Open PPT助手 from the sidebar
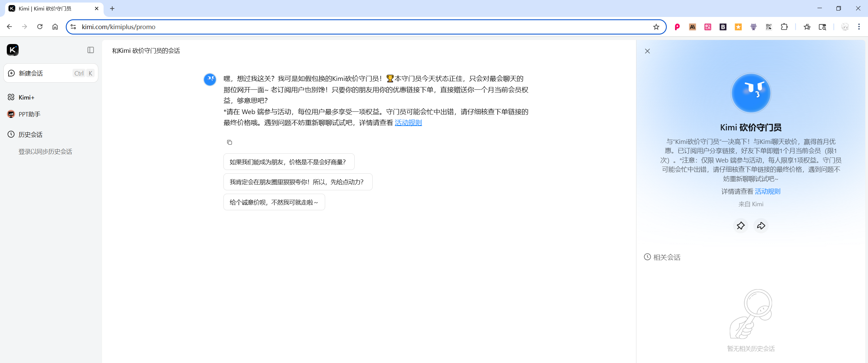 [x=29, y=114]
